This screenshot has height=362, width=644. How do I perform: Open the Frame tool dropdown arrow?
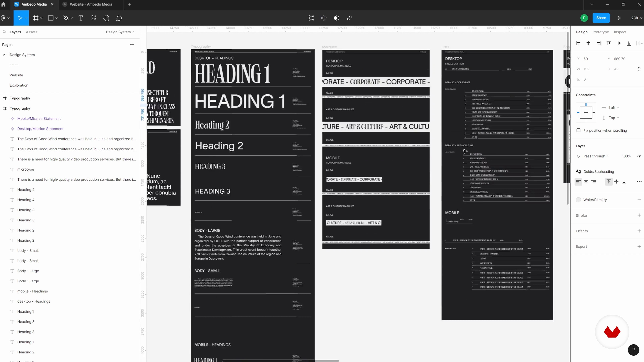[x=41, y=18]
